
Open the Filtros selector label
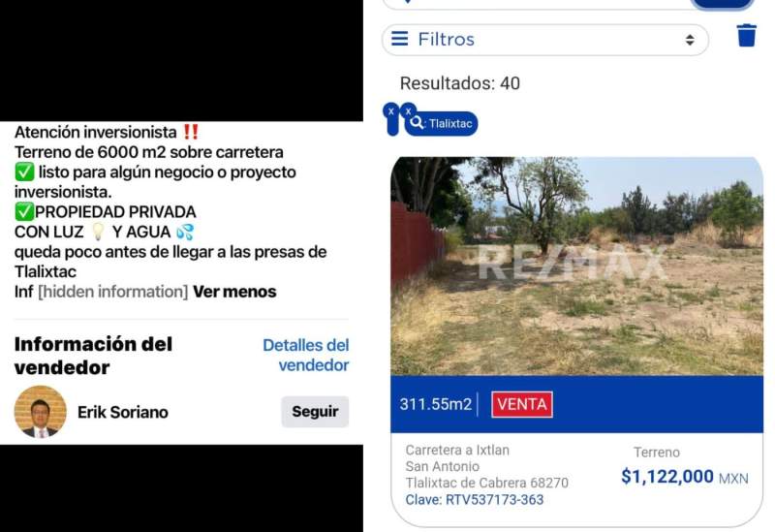click(x=446, y=39)
